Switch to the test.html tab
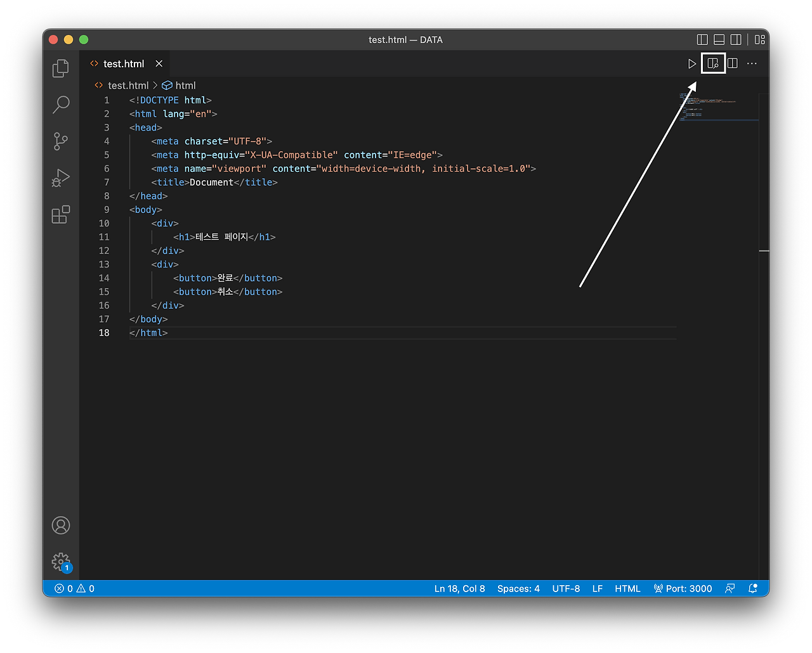812x653 pixels. (x=124, y=63)
